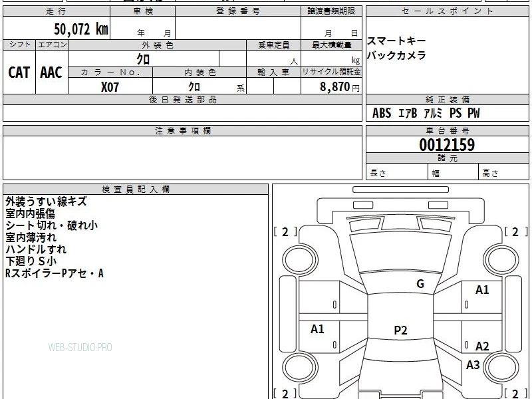Viewport: 532px width, 399px height.
Task: Select the mileage value 50,072 km
Action: 81,29
